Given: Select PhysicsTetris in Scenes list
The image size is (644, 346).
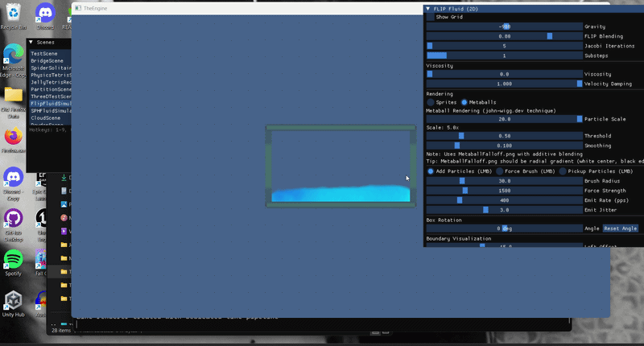Looking at the screenshot, I should tap(50, 75).
